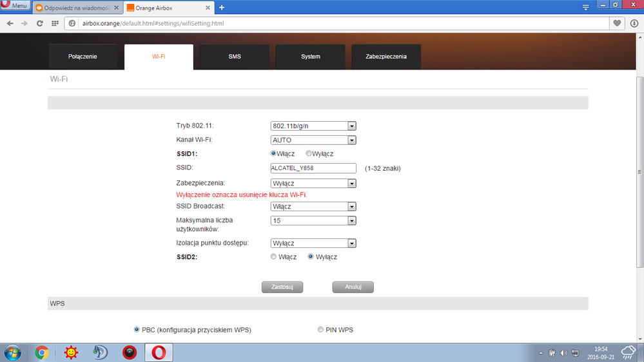Launch Google Chrome from the taskbar
The image size is (644, 362).
[42, 352]
